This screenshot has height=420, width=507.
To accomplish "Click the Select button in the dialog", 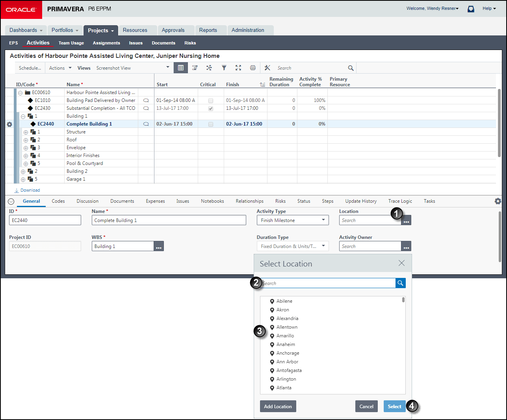I will [x=394, y=407].
